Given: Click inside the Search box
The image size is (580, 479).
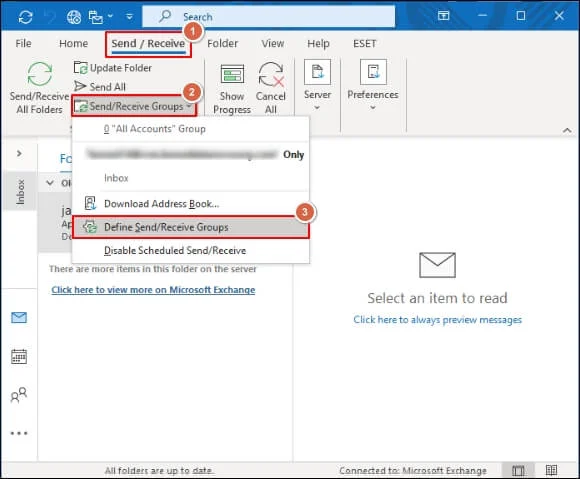Looking at the screenshot, I should click(x=269, y=17).
